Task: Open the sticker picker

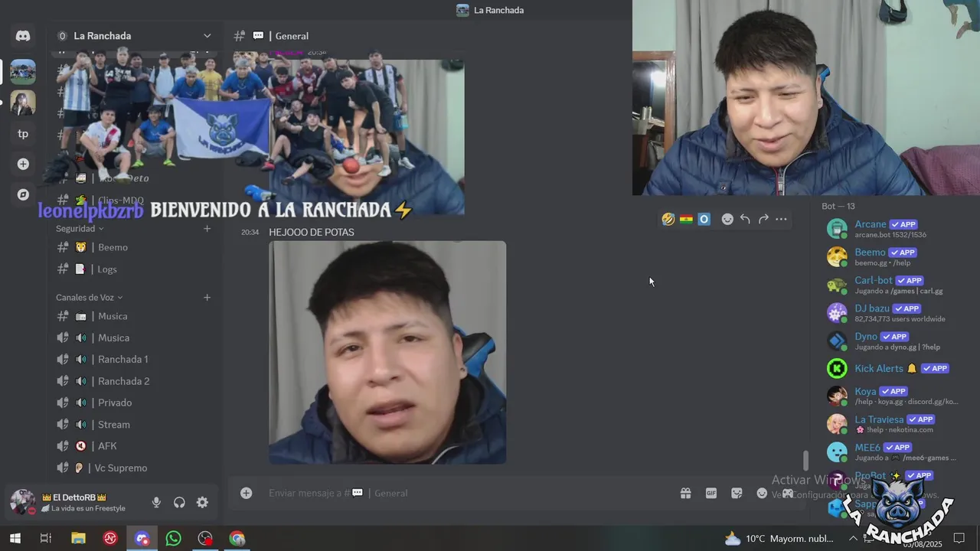Action: [x=737, y=494]
